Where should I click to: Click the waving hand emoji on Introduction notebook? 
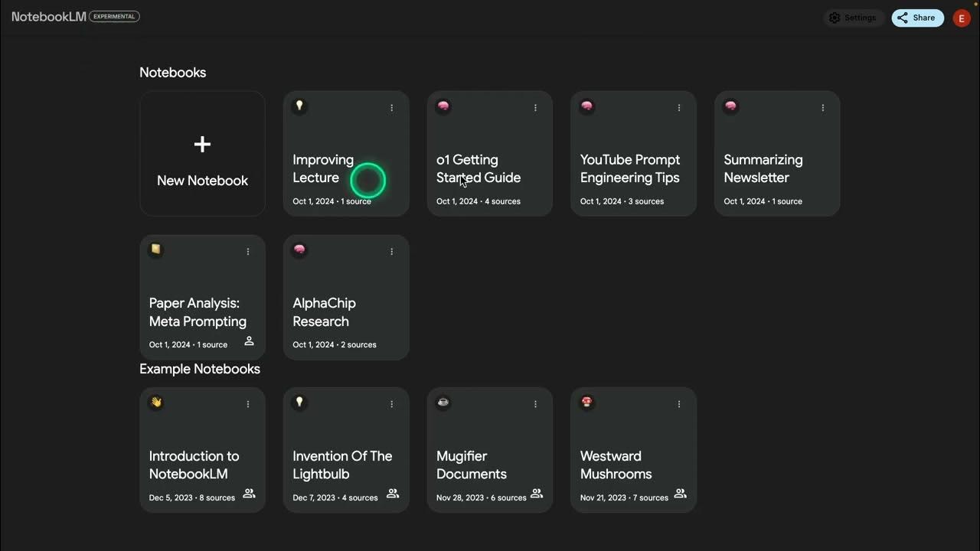pyautogui.click(x=156, y=402)
